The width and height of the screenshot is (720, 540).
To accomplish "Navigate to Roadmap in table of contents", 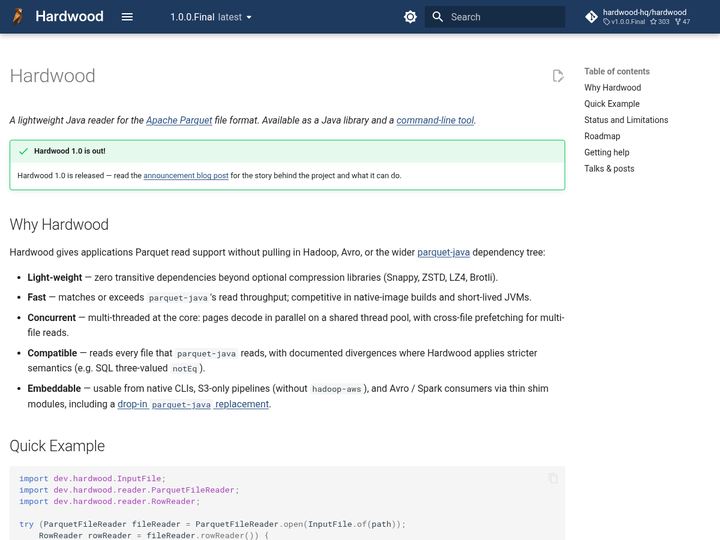I will point(602,136).
